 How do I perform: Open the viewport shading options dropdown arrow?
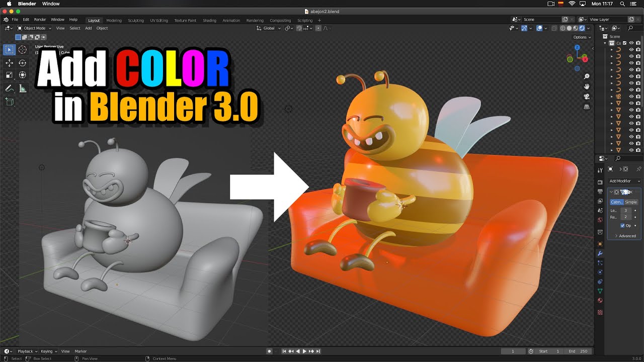[x=589, y=28]
